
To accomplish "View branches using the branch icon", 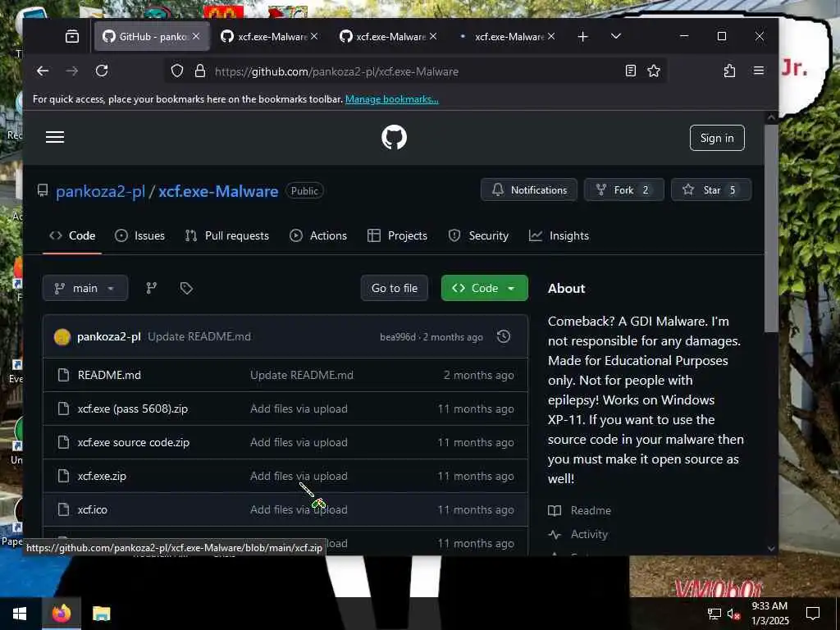I will pos(152,288).
